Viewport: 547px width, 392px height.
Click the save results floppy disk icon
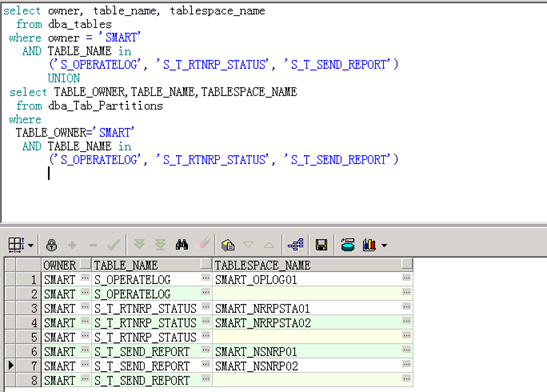tap(321, 245)
